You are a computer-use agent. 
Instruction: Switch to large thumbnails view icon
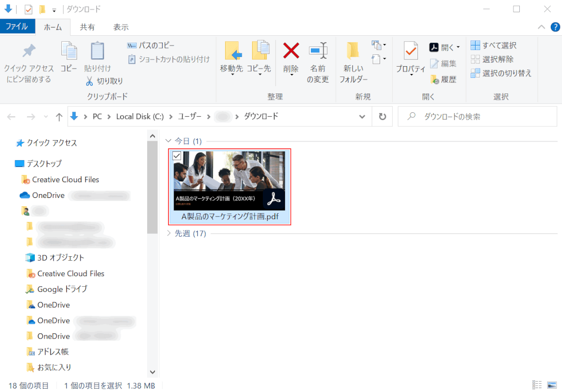552,385
